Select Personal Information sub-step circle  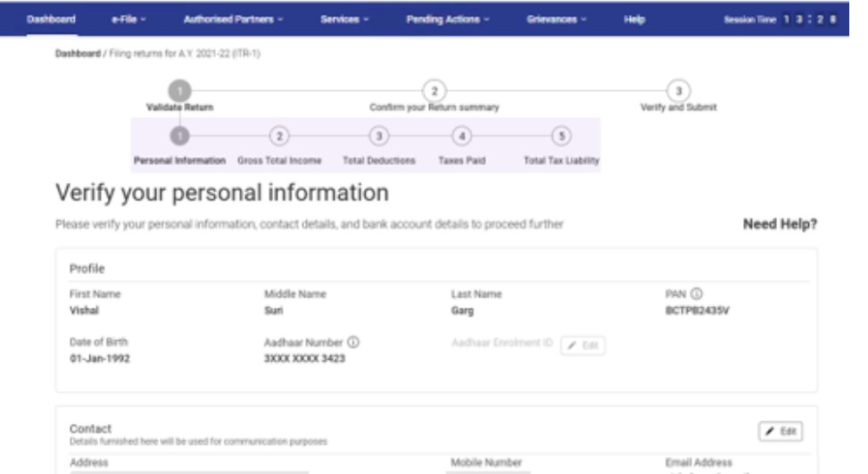click(x=179, y=137)
